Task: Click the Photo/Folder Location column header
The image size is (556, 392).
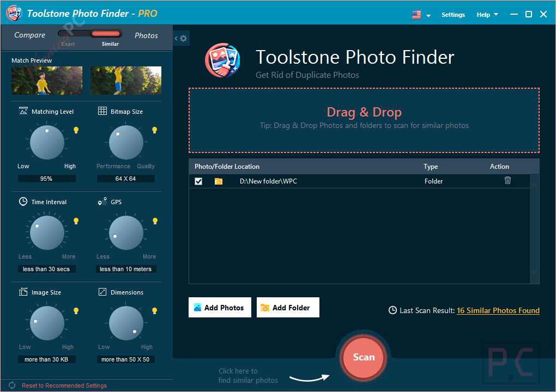Action: click(227, 167)
